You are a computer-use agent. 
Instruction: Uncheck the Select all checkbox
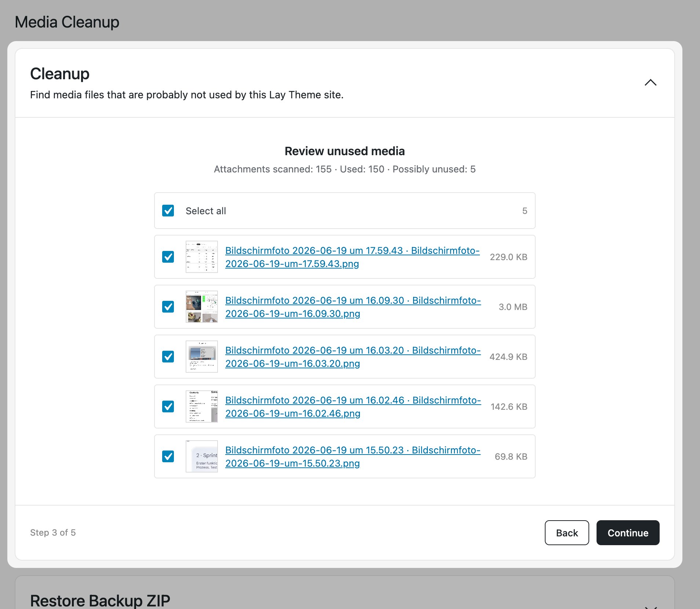(168, 211)
